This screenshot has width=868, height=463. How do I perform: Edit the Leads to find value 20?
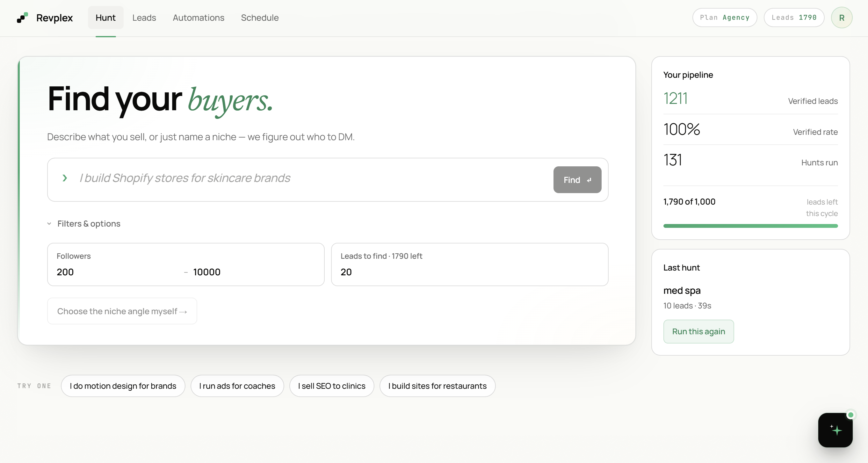pyautogui.click(x=469, y=272)
